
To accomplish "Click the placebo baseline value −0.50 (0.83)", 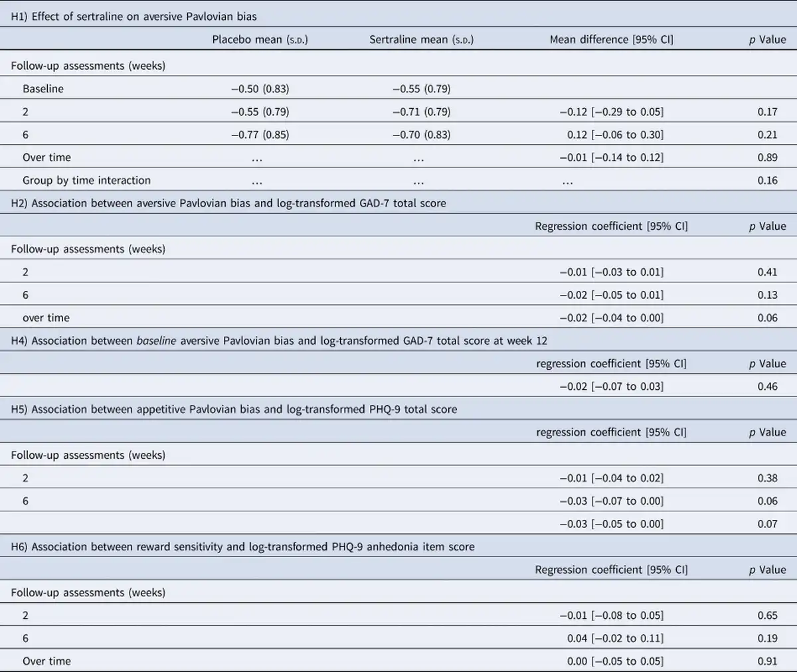I will (260, 88).
